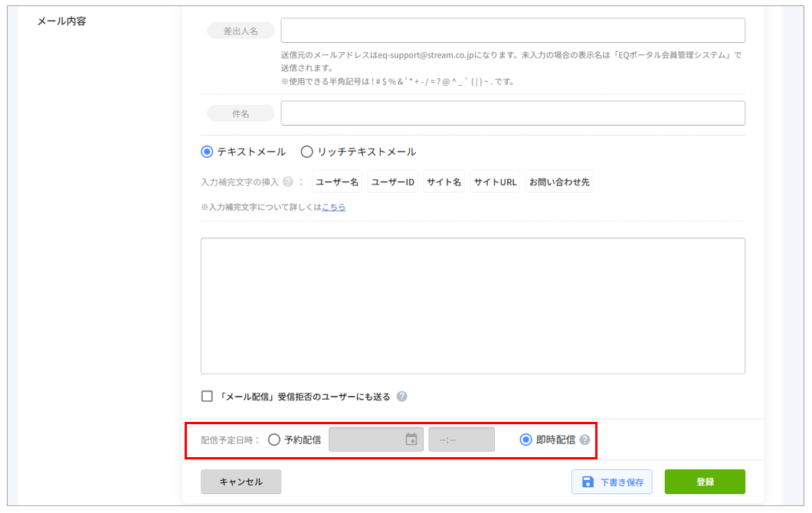Click the green 登録 button
Viewport: 812px width, 513px height.
coord(705,482)
